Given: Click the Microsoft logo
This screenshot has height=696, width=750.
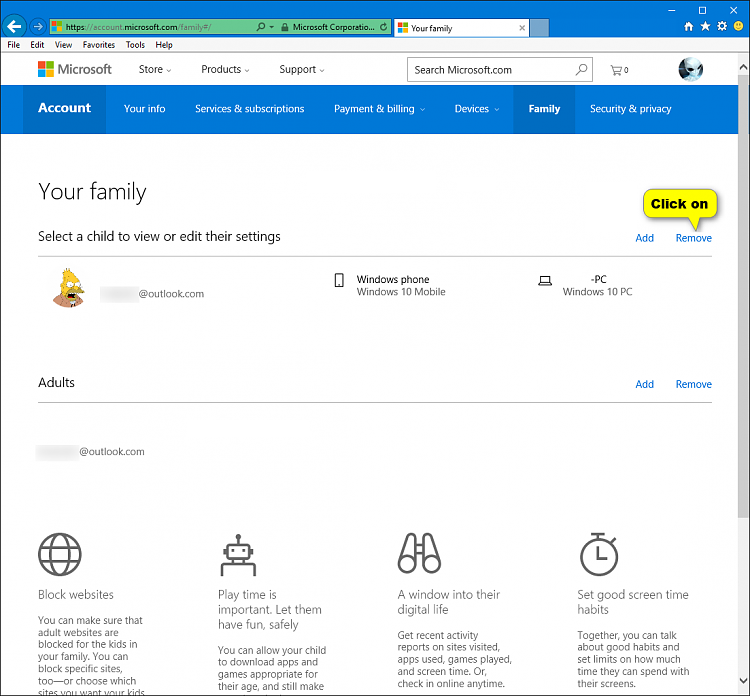Looking at the screenshot, I should [75, 69].
